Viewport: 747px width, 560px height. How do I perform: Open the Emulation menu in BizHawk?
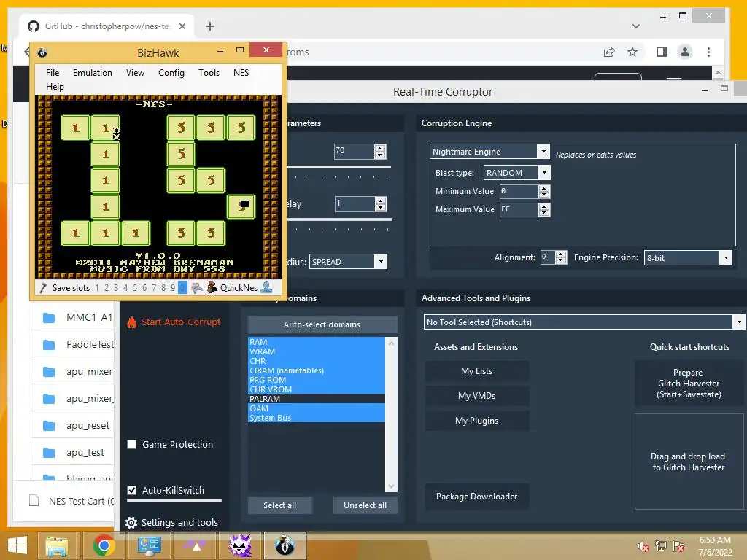(93, 73)
